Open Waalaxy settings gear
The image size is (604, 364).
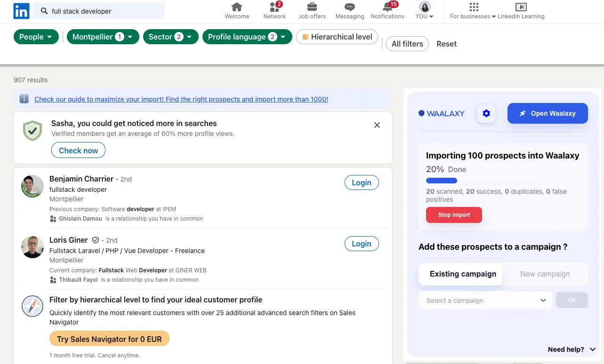pyautogui.click(x=486, y=113)
